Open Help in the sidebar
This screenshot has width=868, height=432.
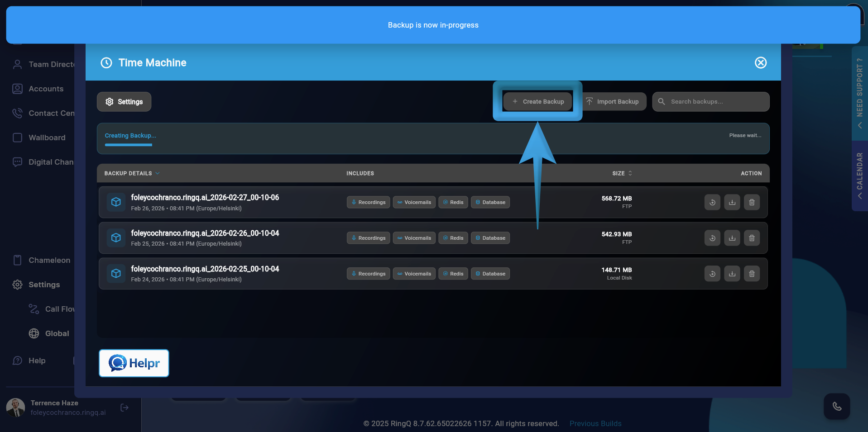tap(37, 361)
